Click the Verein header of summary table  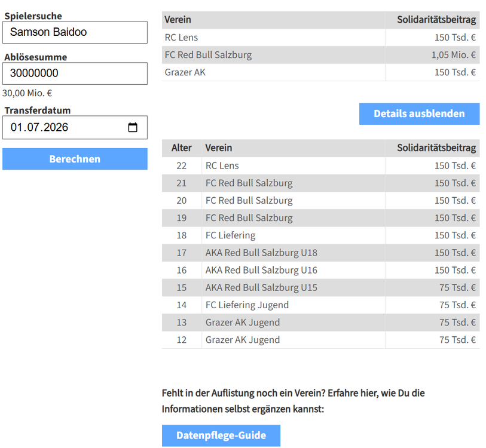click(x=178, y=20)
